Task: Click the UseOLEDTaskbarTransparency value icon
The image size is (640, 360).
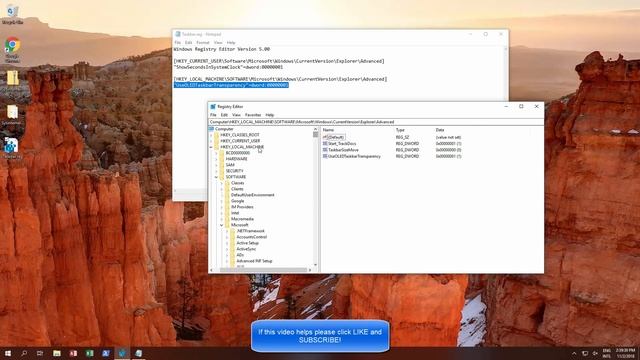Action: [325, 156]
